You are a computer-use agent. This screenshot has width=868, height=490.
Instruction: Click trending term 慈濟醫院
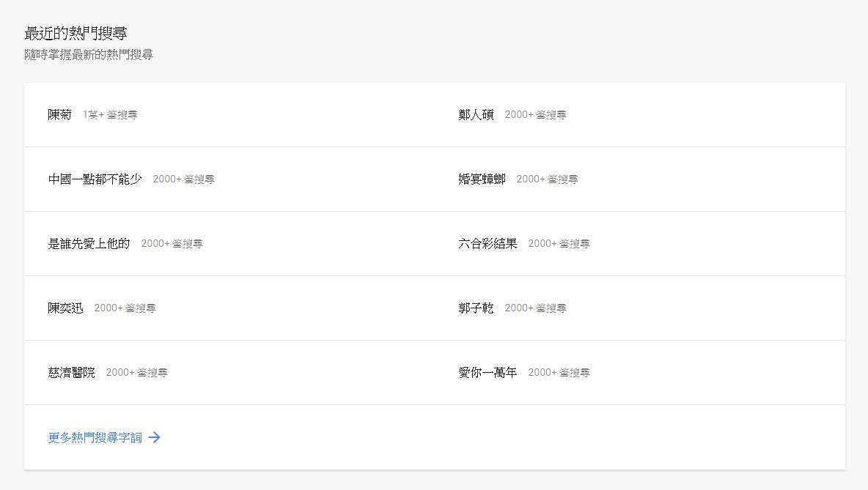71,373
